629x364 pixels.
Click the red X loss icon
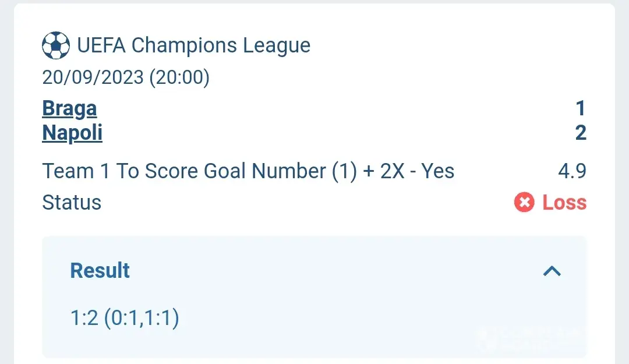pyautogui.click(x=524, y=203)
